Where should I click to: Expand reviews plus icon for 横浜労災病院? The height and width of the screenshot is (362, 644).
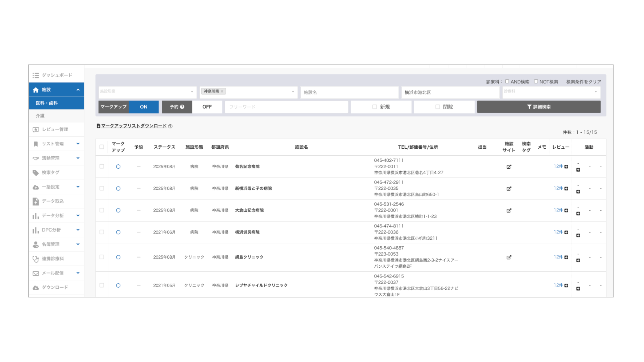click(566, 233)
